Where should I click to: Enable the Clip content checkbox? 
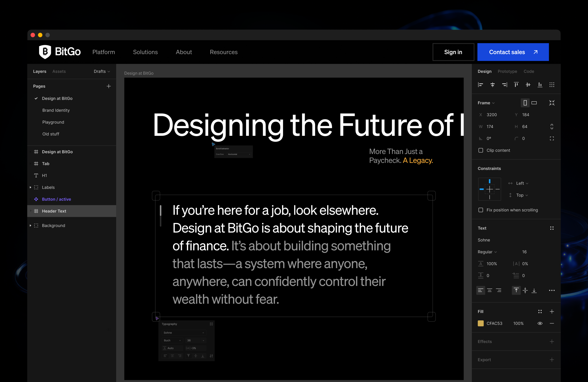tap(480, 150)
